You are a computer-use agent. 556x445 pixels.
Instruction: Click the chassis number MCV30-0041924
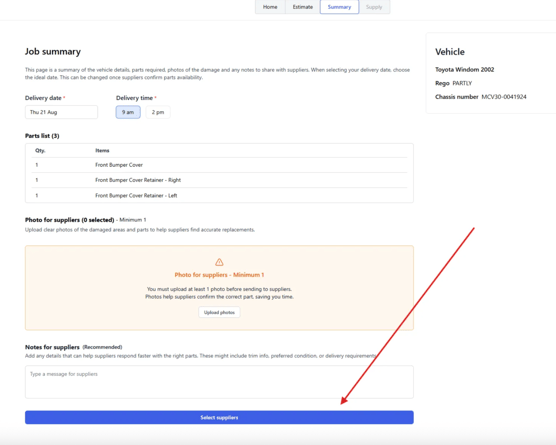(x=504, y=97)
